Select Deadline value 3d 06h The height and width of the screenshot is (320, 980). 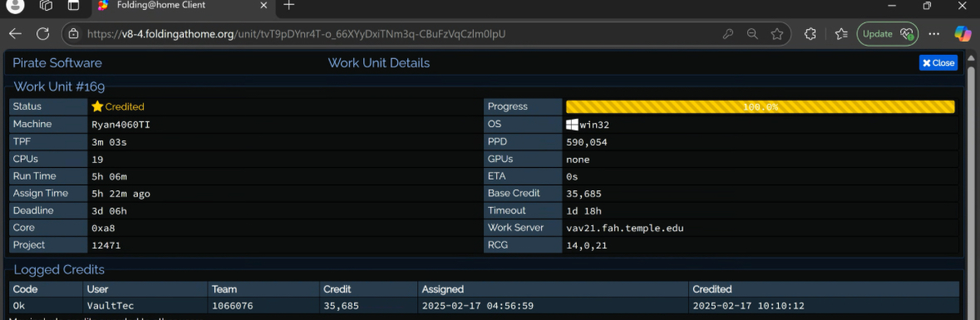coord(109,210)
